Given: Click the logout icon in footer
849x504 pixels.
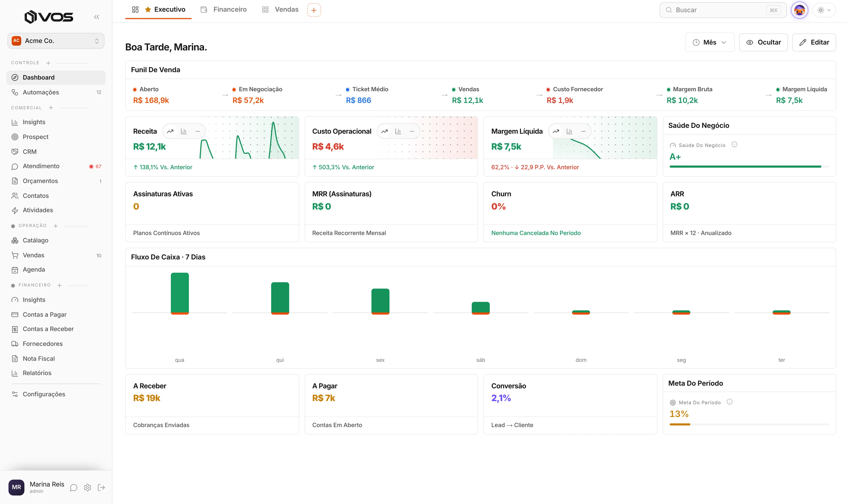Looking at the screenshot, I should (101, 488).
